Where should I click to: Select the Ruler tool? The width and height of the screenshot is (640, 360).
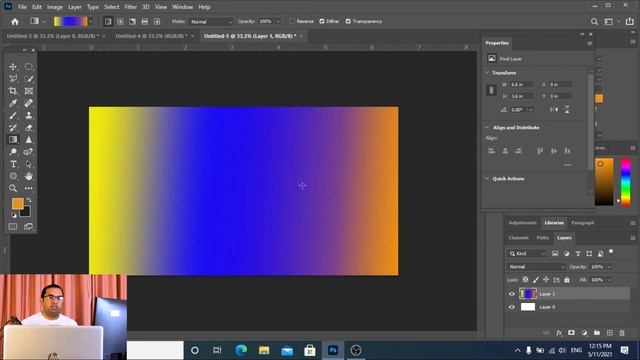(29, 103)
